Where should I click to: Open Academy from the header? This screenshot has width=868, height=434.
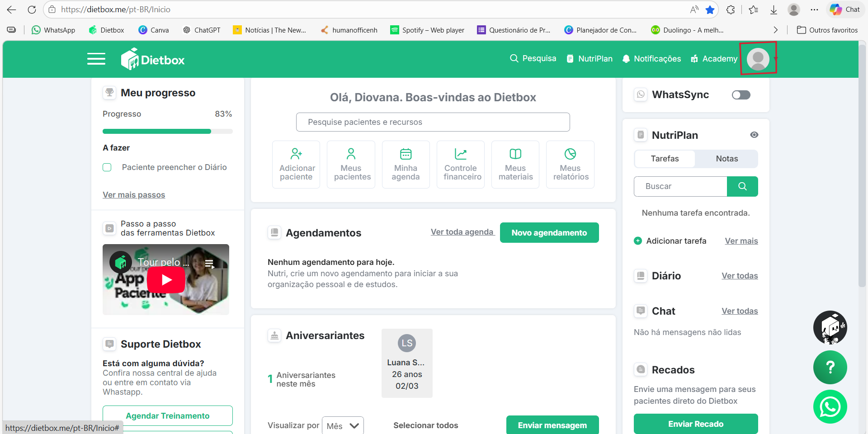click(x=714, y=59)
